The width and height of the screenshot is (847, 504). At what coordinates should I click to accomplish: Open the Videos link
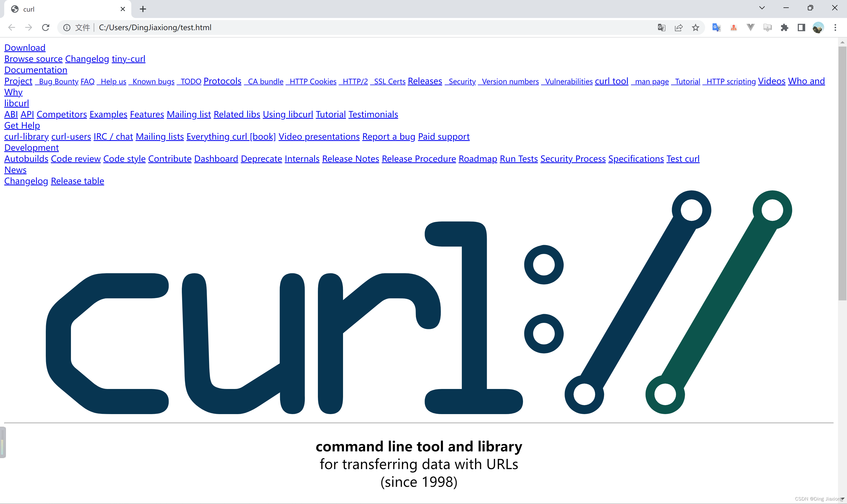pos(772,81)
